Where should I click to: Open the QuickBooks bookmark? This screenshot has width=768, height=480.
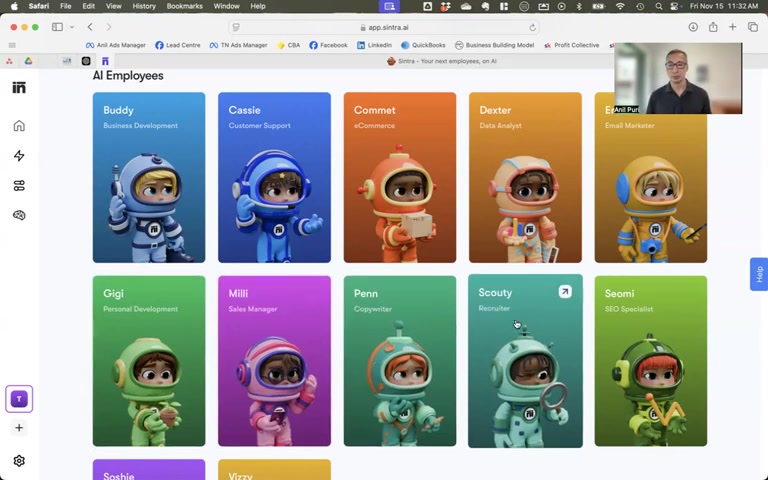pyautogui.click(x=423, y=45)
